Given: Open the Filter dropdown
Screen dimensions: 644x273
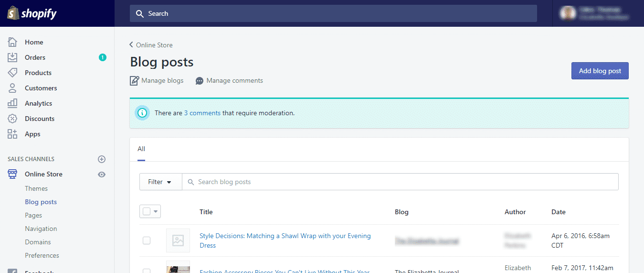Looking at the screenshot, I should tap(160, 182).
